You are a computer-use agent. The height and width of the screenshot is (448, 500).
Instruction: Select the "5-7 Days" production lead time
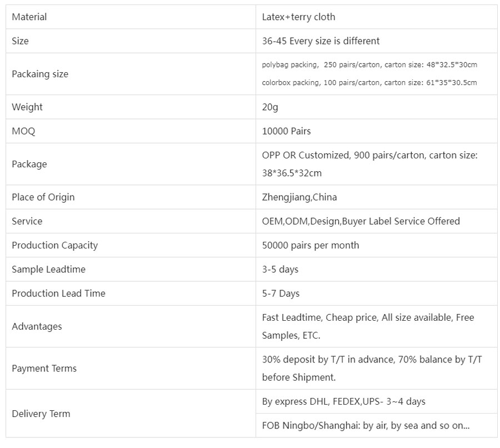(281, 293)
